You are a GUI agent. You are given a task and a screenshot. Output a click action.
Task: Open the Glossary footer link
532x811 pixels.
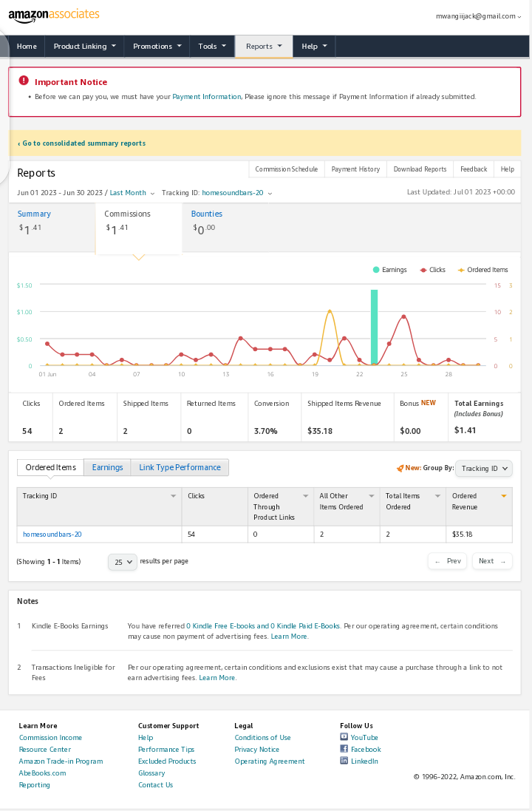click(151, 773)
